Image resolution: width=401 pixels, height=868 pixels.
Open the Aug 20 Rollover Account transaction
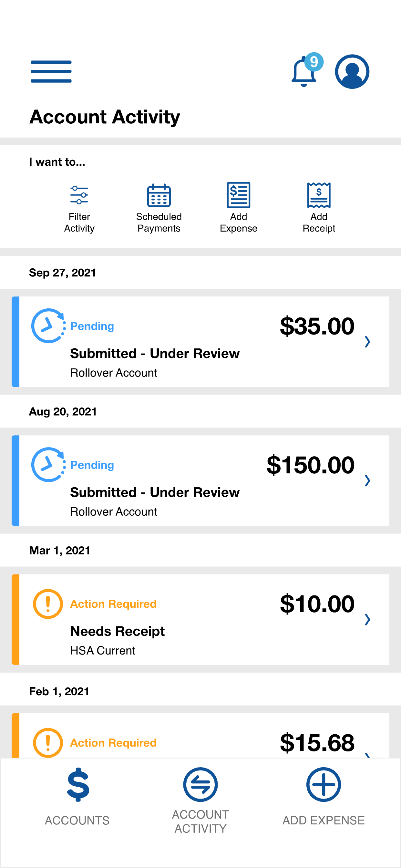point(200,480)
